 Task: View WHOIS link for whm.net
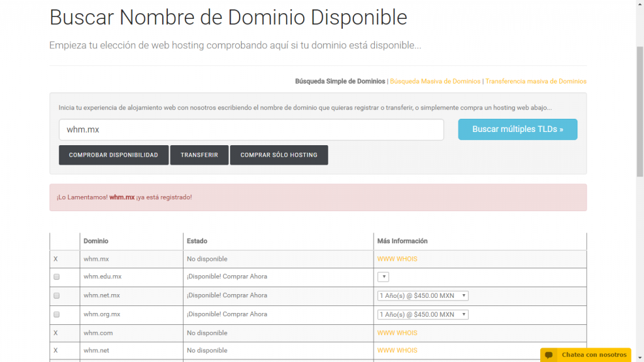[407, 351]
